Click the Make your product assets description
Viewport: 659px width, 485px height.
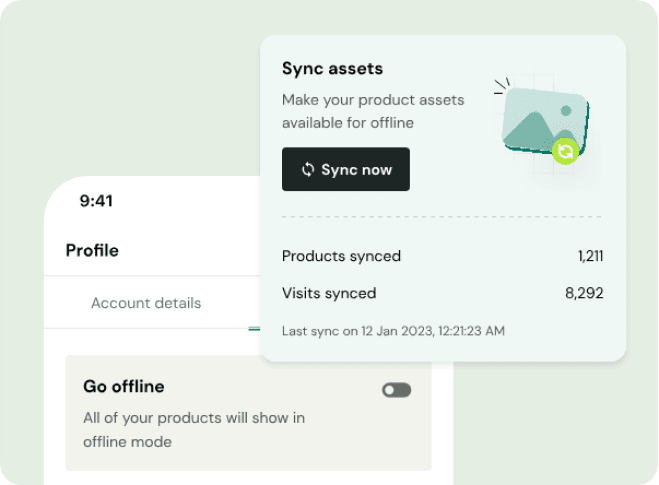(x=373, y=111)
